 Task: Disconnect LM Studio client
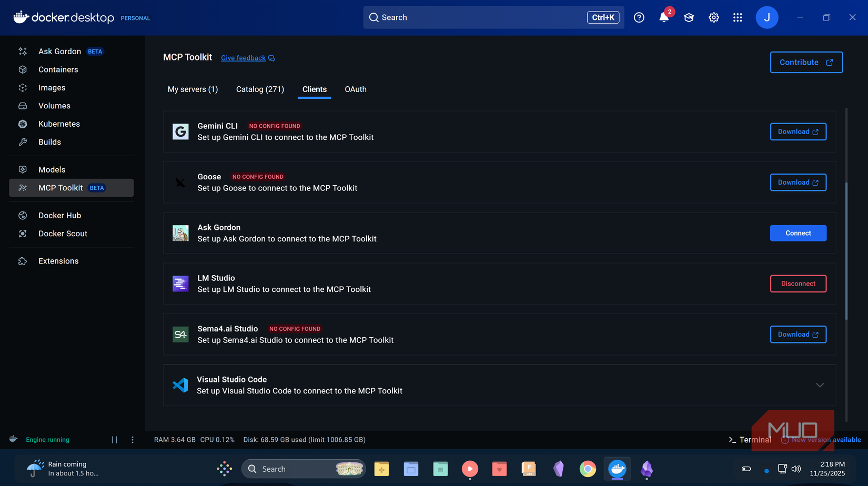(x=798, y=283)
